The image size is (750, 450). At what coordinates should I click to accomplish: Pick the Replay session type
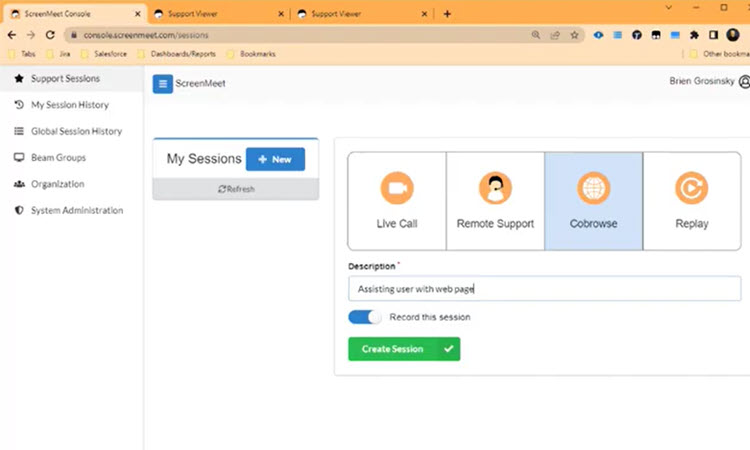[x=692, y=201]
